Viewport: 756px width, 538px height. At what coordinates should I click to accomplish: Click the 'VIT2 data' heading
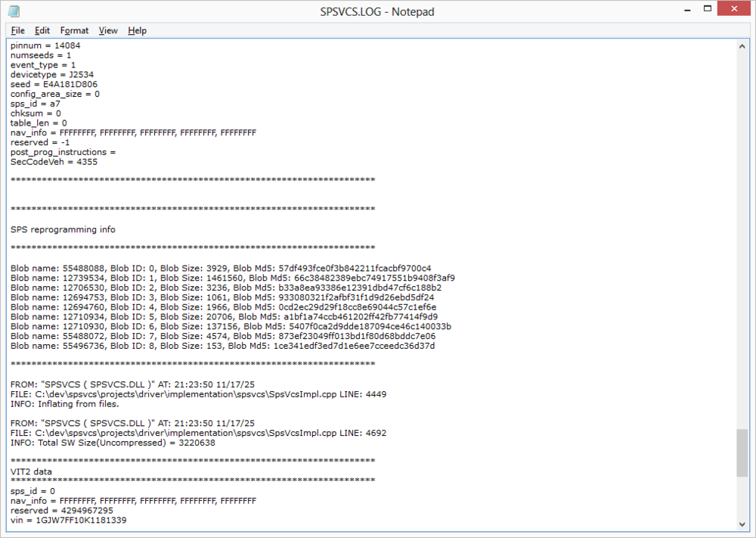coord(31,471)
